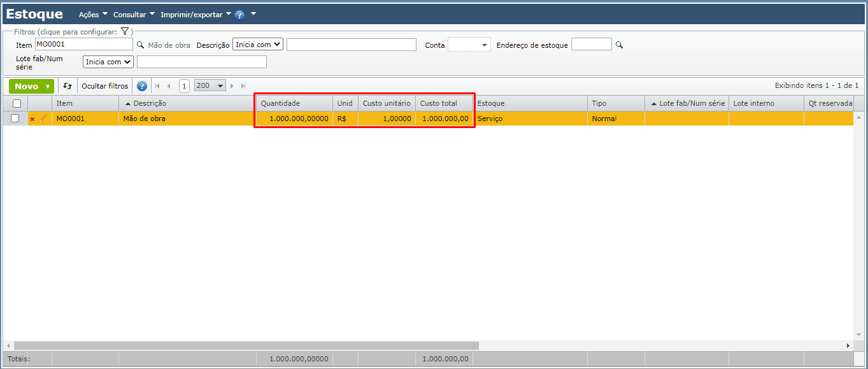Go to last page of results
The width and height of the screenshot is (868, 369).
coord(243,86)
